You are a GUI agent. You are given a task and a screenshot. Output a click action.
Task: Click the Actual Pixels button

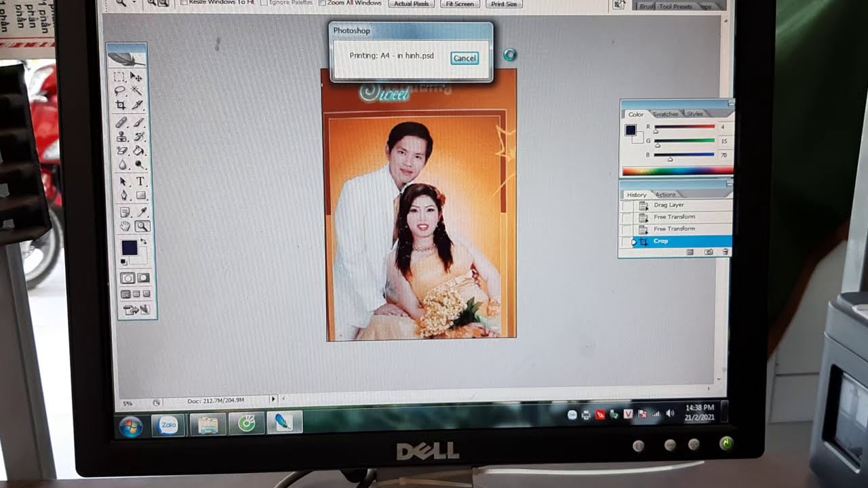pyautogui.click(x=412, y=3)
